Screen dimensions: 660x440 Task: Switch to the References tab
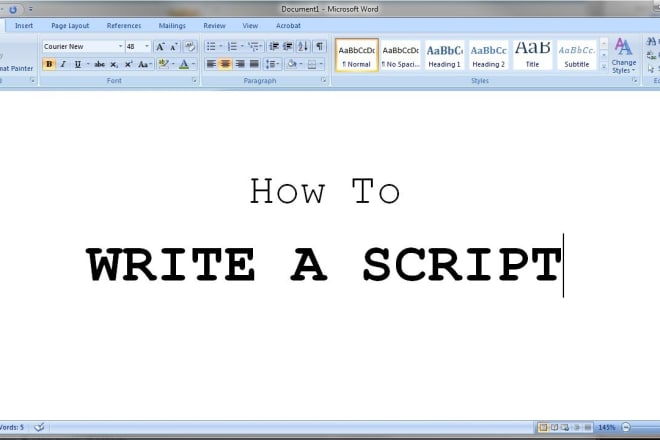tap(124, 25)
